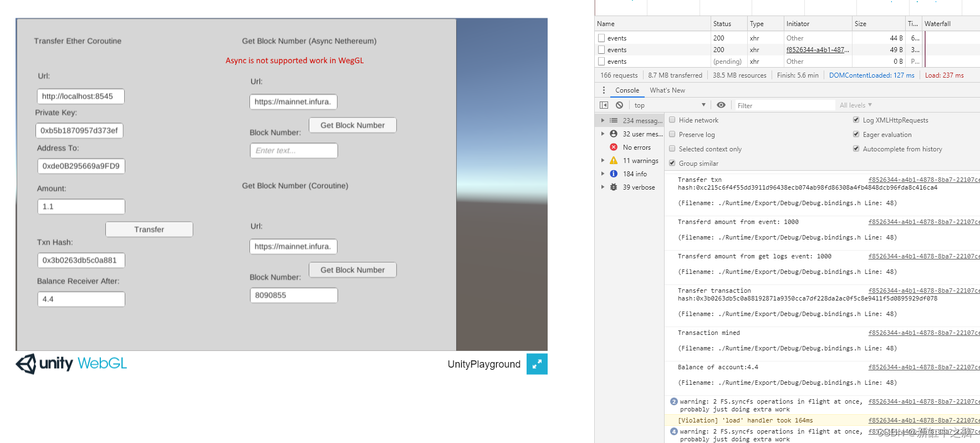Click 'Balance of account:4.4' log entry
980x443 pixels.
(718, 367)
